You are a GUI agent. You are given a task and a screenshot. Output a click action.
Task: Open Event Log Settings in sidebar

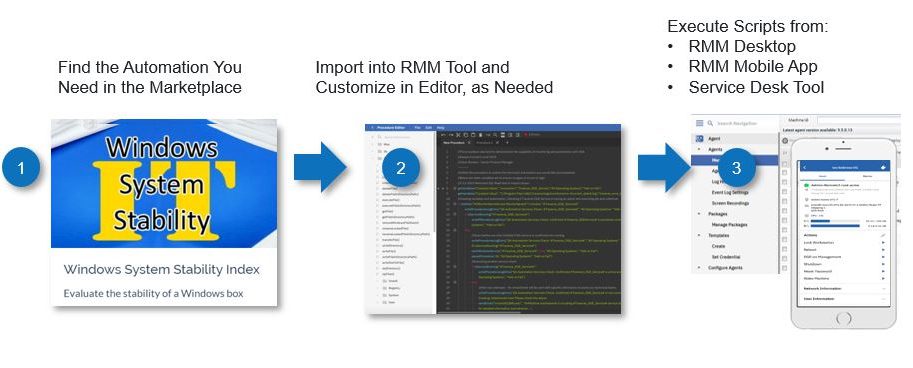[730, 192]
